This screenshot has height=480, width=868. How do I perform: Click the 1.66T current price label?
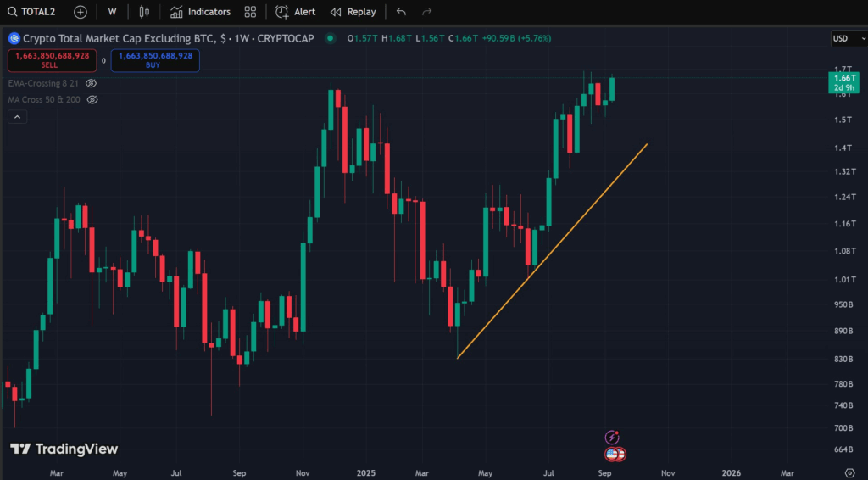coord(844,82)
